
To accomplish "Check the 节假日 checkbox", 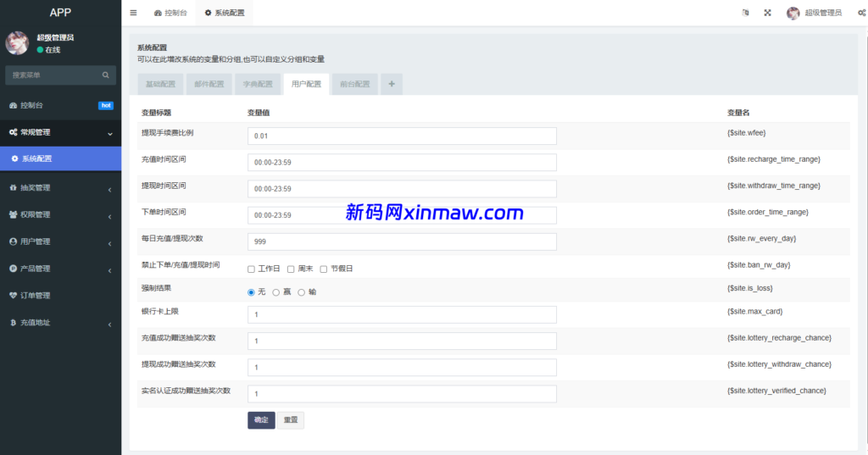I will (x=323, y=269).
